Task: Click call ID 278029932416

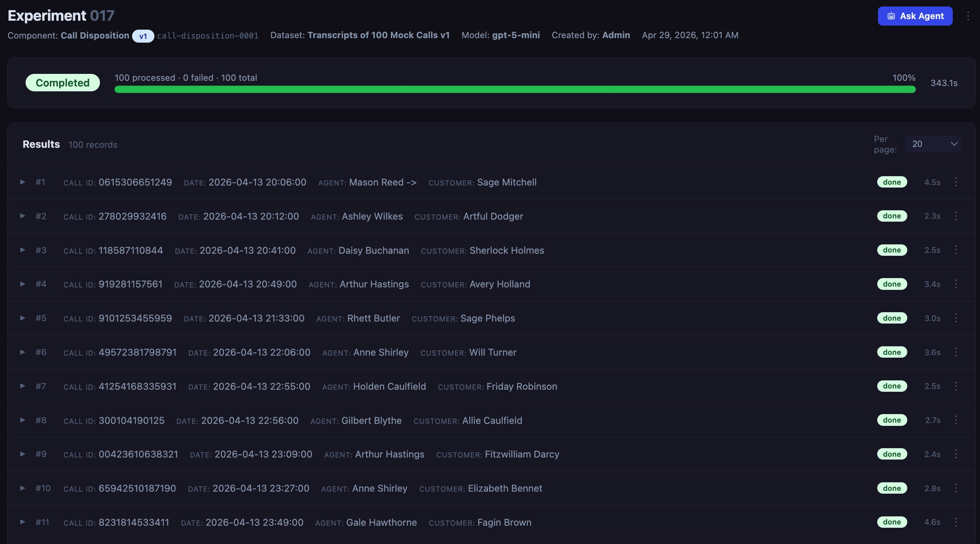Action: coord(132,216)
